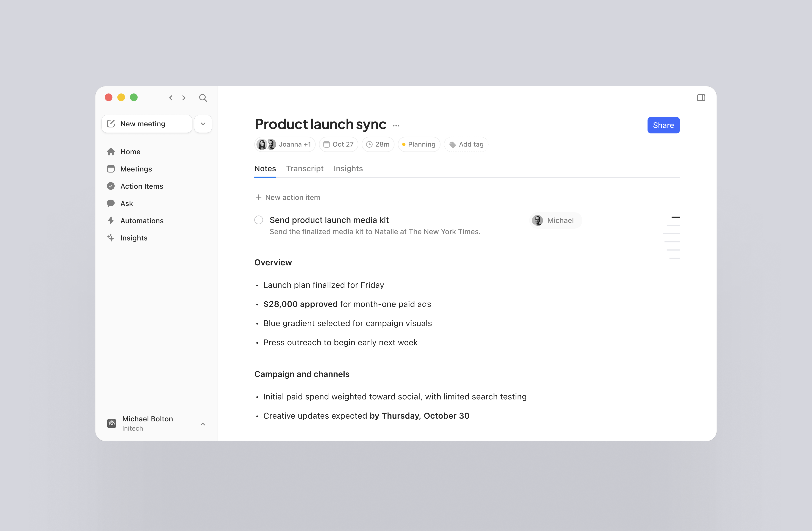Open the title's three-dot more options
The height and width of the screenshot is (531, 812).
click(396, 126)
